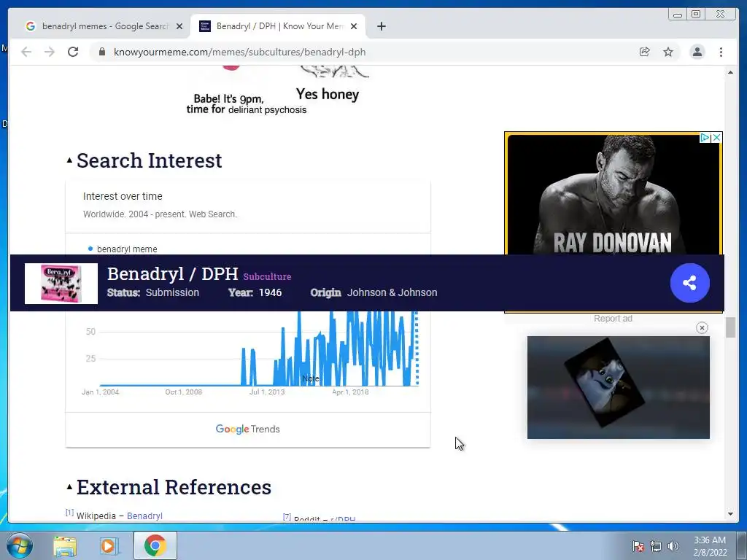
Task: Open the Google Trends logo link
Action: 248,429
